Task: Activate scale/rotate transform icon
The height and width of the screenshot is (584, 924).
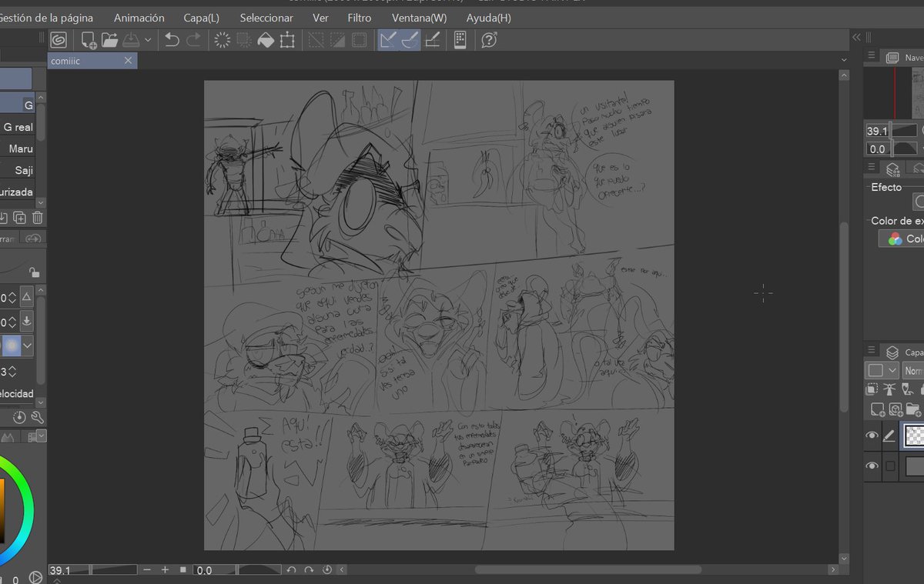Action: [x=287, y=40]
